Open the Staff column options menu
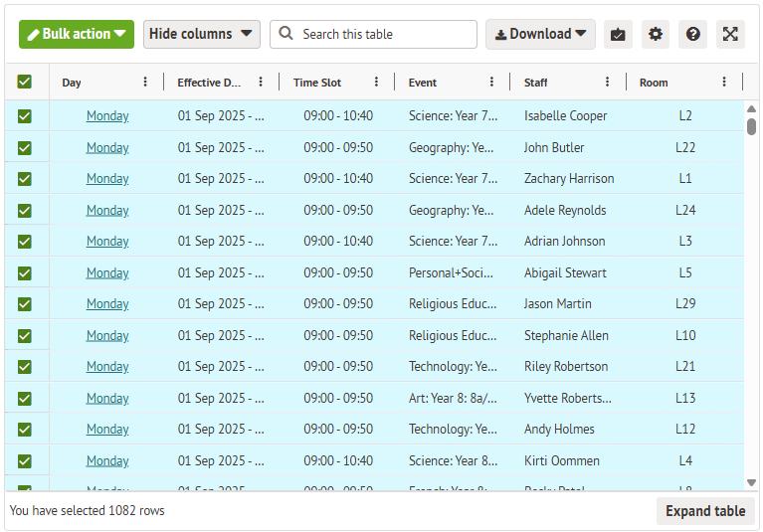 (x=608, y=83)
